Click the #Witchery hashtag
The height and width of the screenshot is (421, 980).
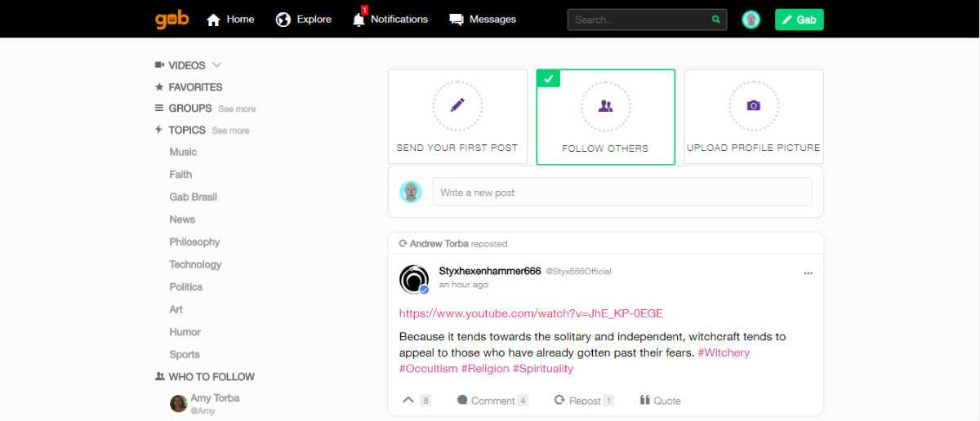(x=724, y=352)
